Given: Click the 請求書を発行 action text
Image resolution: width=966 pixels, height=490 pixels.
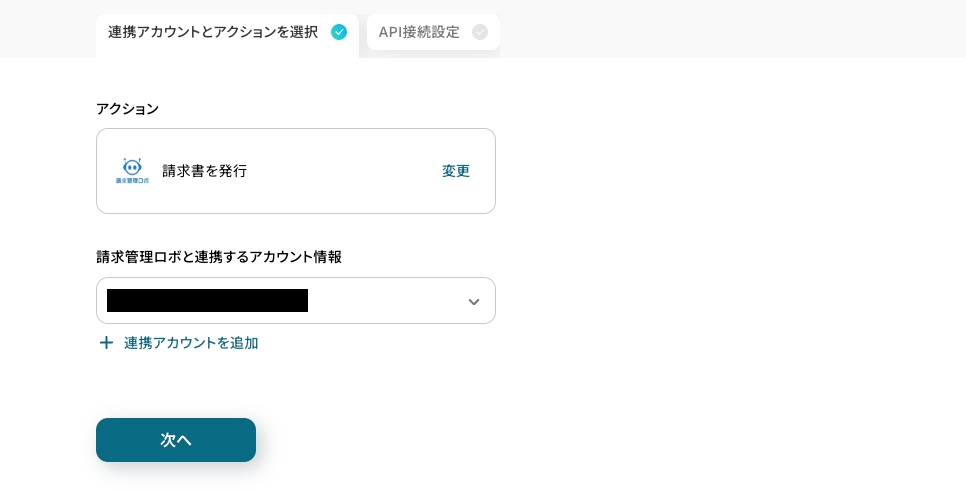Looking at the screenshot, I should tap(205, 171).
